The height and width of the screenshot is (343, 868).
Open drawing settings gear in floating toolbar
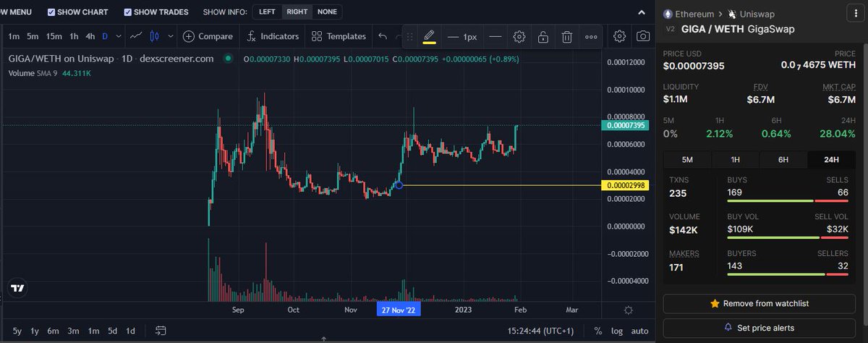[x=519, y=36]
